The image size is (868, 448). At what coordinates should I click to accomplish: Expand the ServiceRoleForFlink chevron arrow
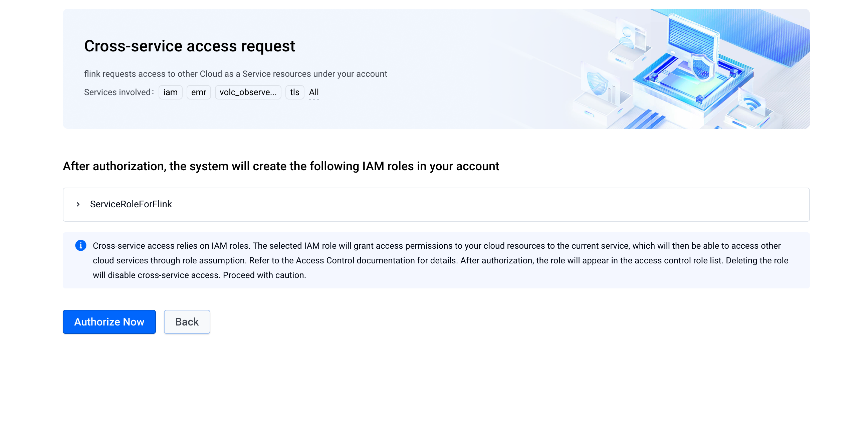(78, 204)
